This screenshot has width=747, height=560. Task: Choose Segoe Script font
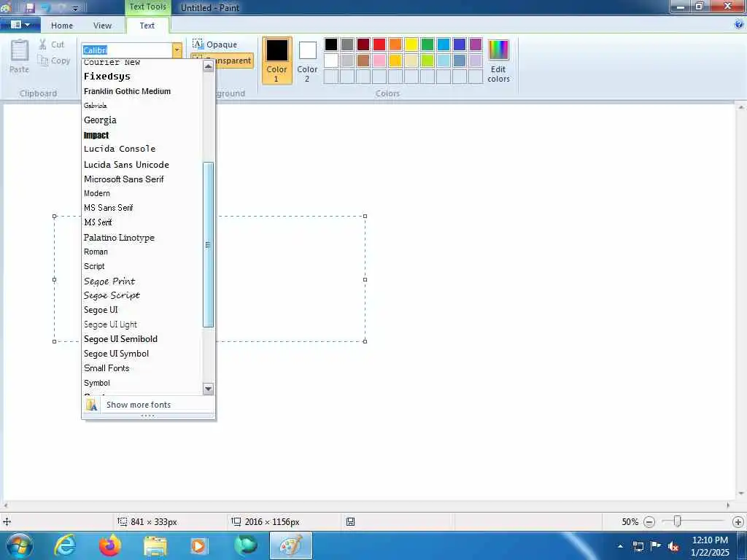pyautogui.click(x=142, y=295)
